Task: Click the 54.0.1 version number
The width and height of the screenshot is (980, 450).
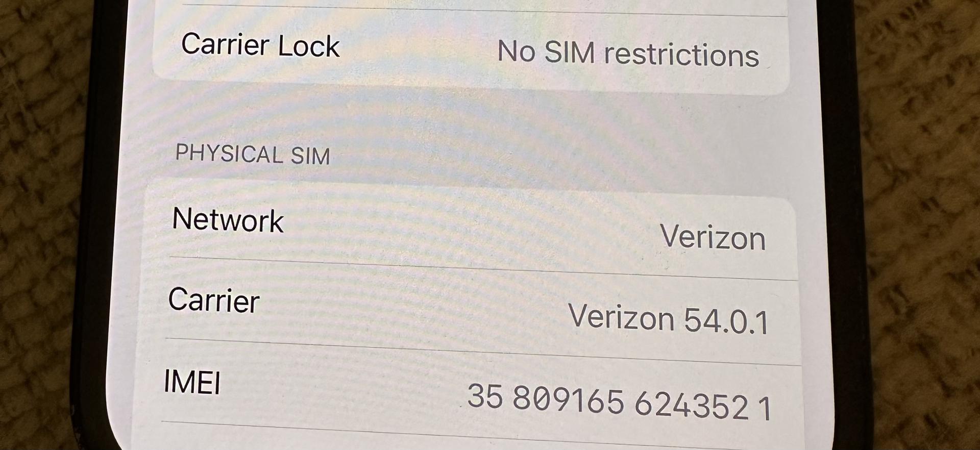Action: [x=726, y=321]
